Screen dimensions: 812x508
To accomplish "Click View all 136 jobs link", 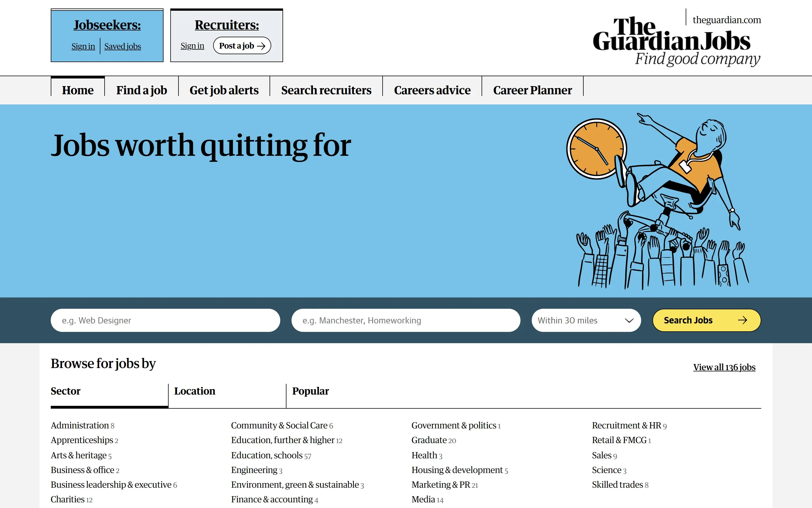I will click(724, 367).
